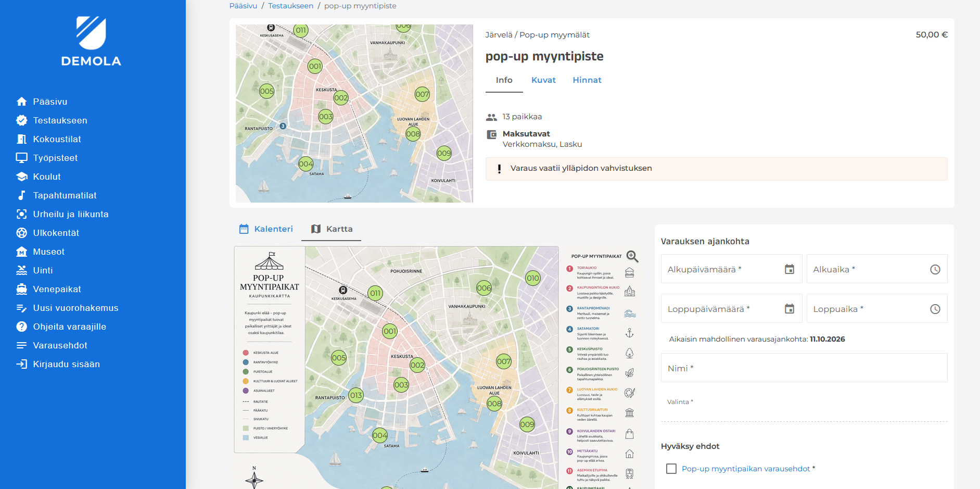This screenshot has height=489, width=980.
Task: Click the Ulkokentät ball icon
Action: 21,233
